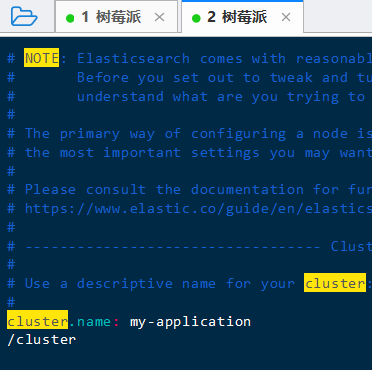Close tab 2 树莓派
Screen dimensions: 372x370
[x=286, y=17]
